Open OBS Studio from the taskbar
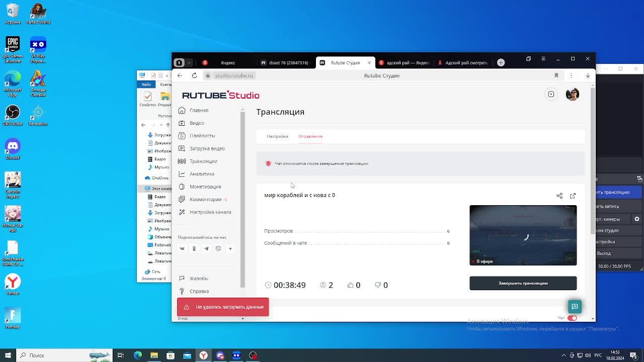 253,355
